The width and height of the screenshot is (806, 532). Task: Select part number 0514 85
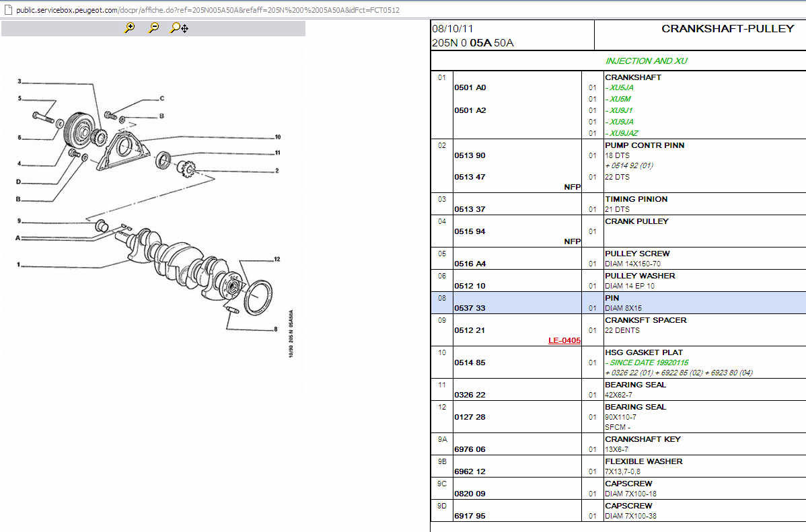pyautogui.click(x=470, y=363)
